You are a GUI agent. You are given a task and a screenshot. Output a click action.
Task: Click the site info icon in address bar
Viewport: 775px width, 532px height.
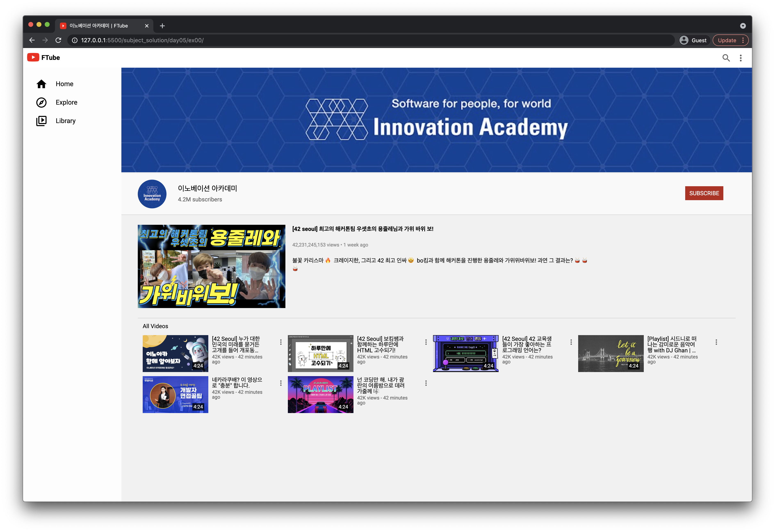click(x=75, y=40)
